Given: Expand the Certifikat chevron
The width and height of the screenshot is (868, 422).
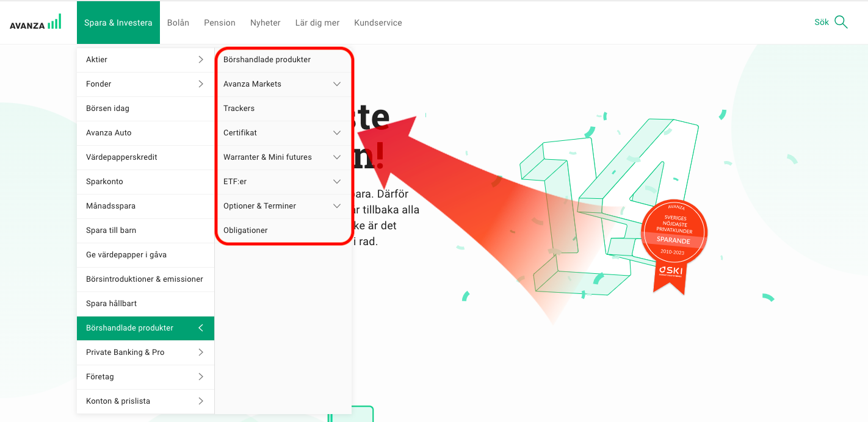Looking at the screenshot, I should (x=337, y=133).
